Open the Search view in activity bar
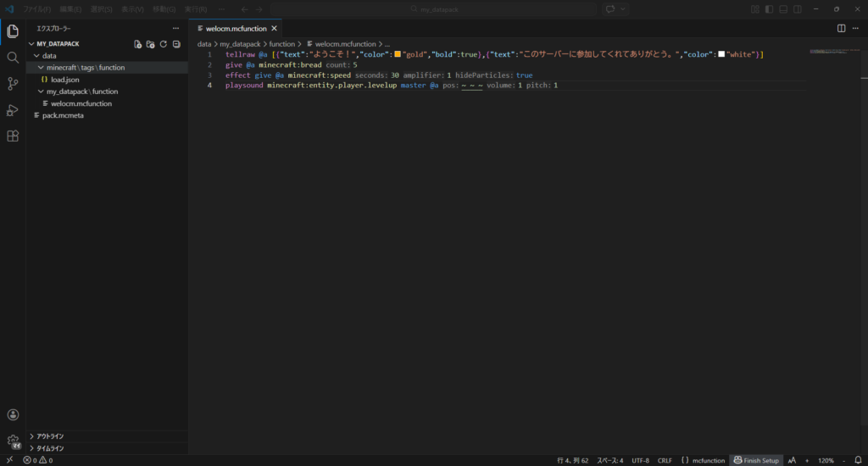Image resolution: width=868 pixels, height=466 pixels. (x=13, y=58)
